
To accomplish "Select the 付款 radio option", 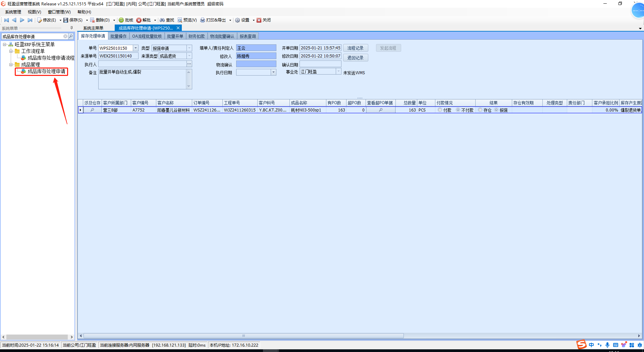I will coord(440,110).
